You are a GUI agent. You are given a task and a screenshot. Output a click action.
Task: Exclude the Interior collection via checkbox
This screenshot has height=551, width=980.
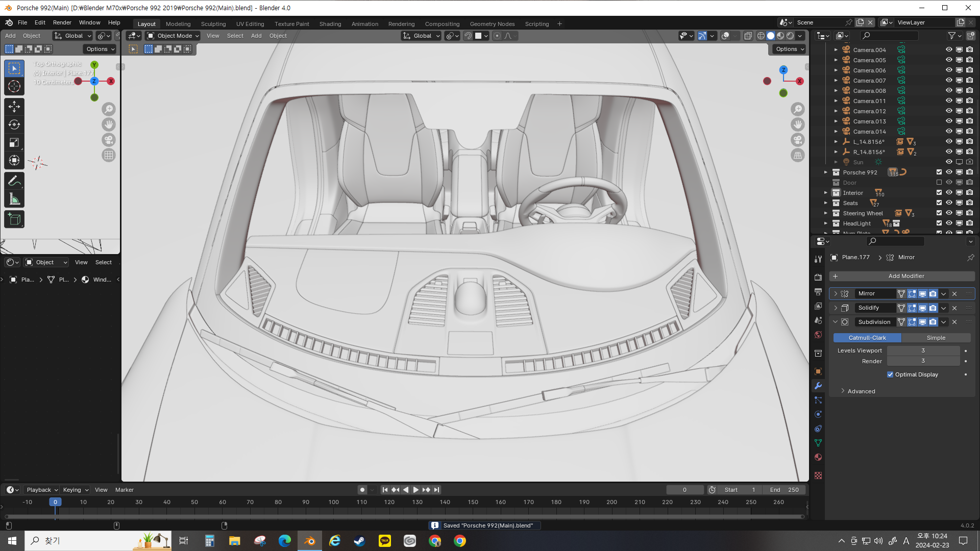click(939, 193)
